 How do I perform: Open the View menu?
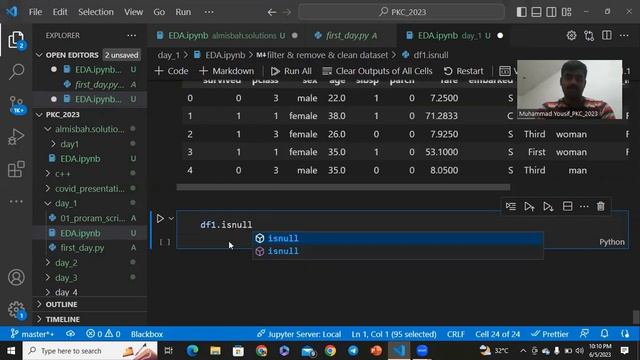[x=133, y=12]
